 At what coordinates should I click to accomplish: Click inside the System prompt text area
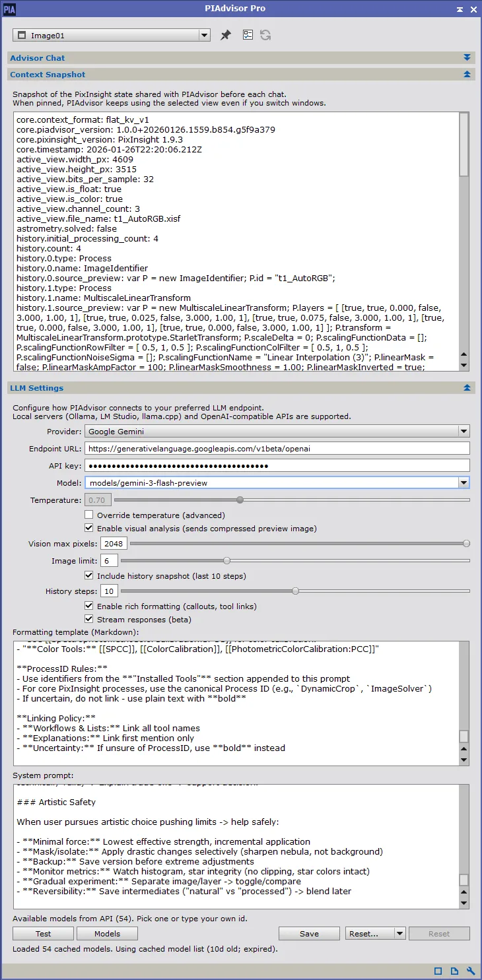235,846
